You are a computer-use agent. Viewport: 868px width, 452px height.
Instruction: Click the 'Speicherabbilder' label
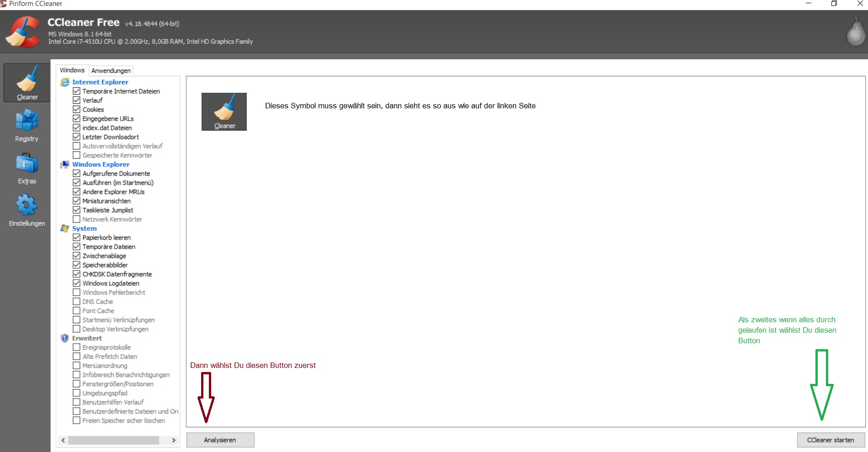click(x=105, y=265)
